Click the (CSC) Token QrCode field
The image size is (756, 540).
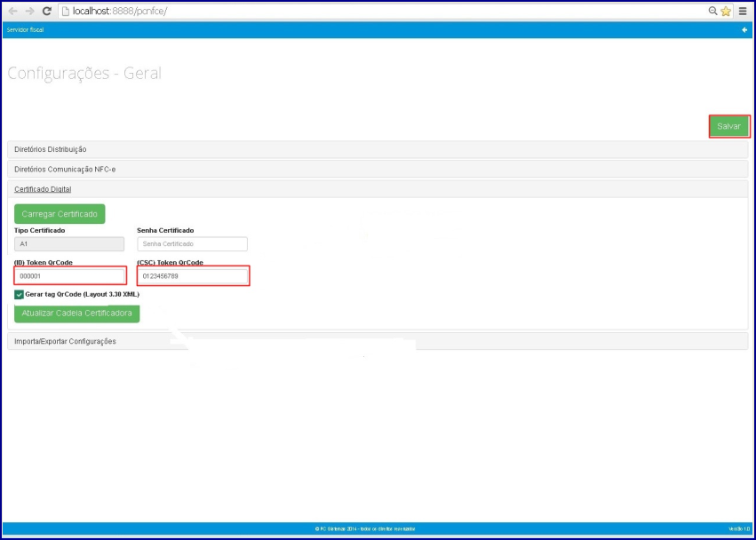pyautogui.click(x=193, y=276)
